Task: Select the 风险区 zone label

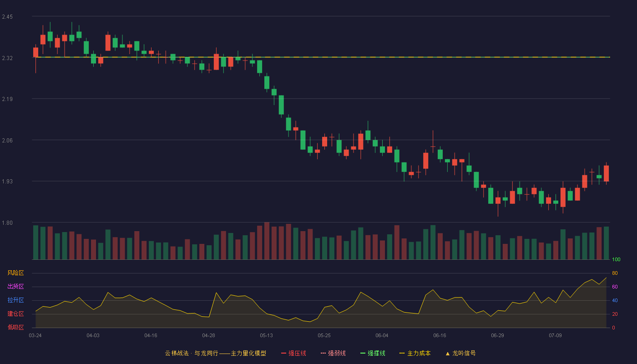Action: click(x=16, y=273)
